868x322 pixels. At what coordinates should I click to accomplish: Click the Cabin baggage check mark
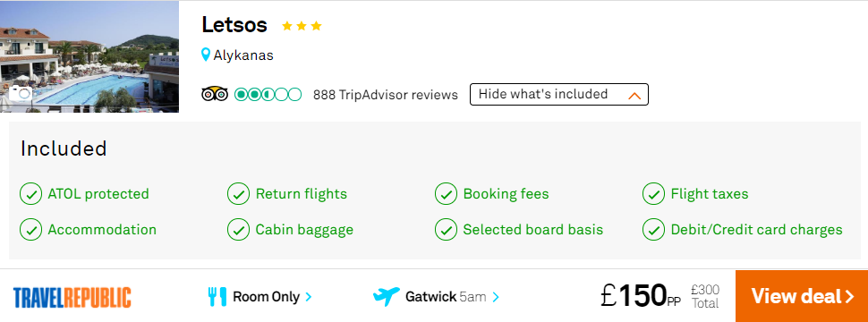pyautogui.click(x=238, y=230)
